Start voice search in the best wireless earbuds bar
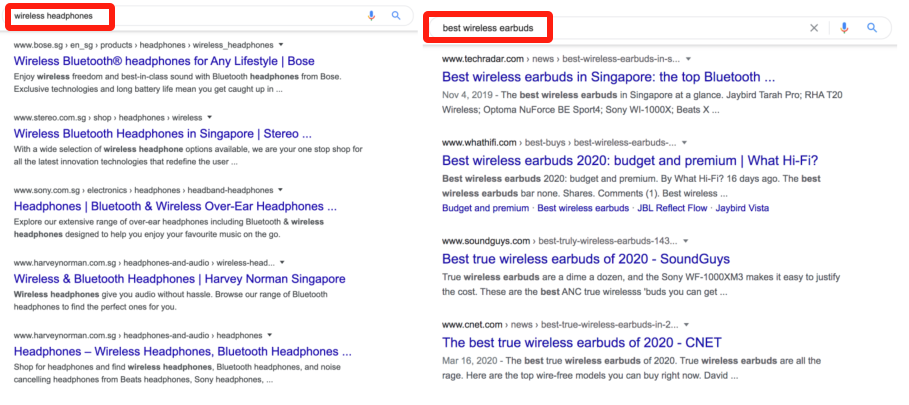This screenshot has width=909, height=405. point(843,28)
